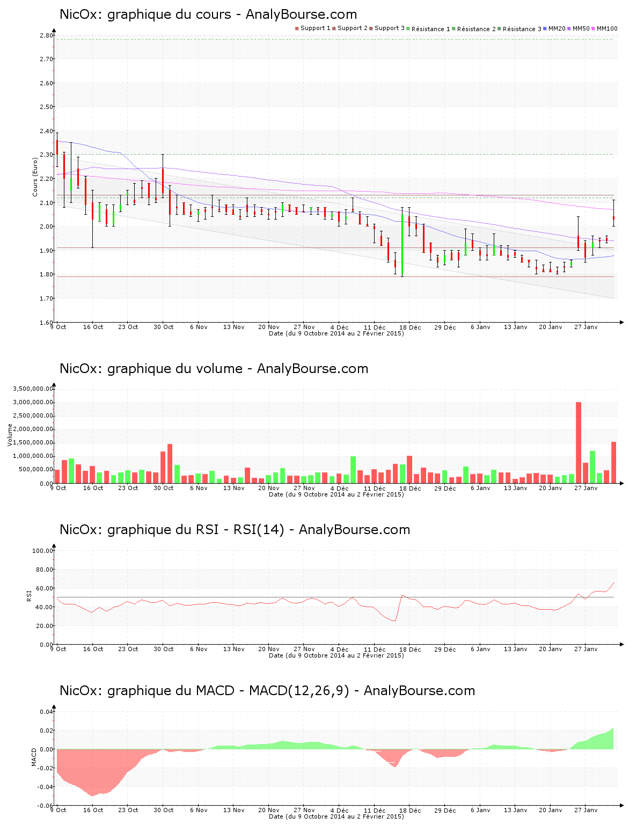
Task: Click the '30 Oct' date under price chart
Action: [164, 327]
